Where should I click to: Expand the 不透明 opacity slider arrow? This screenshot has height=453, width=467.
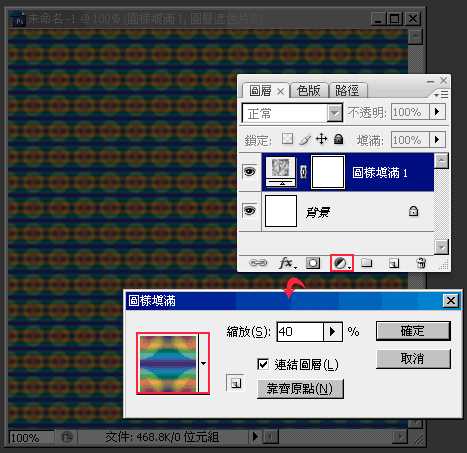click(x=437, y=112)
